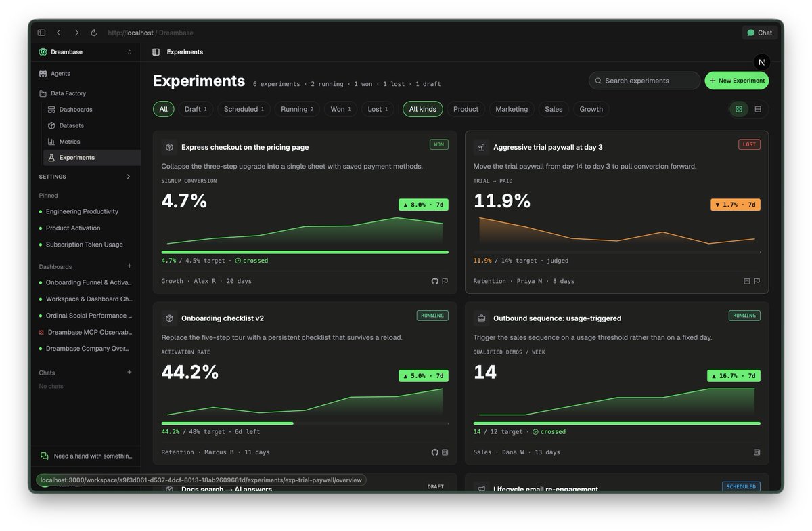Filter experiments by Lost status
Viewport: 812px width, 531px height.
[378, 109]
